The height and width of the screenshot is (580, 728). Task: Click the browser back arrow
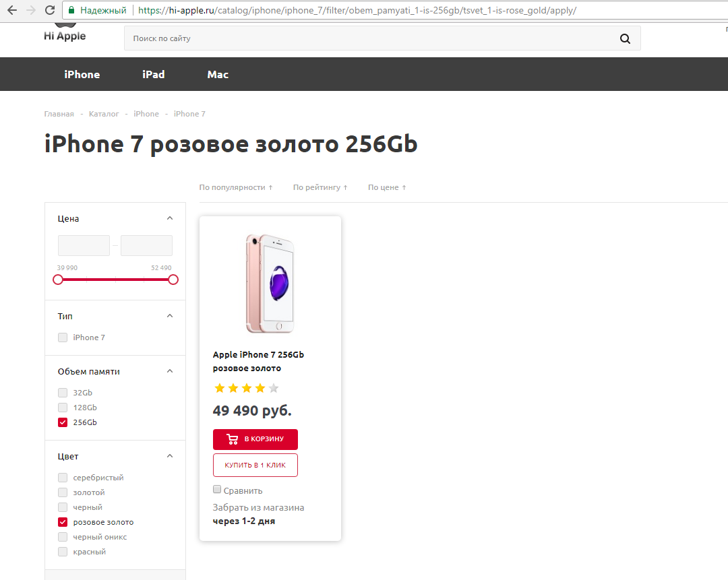click(11, 11)
